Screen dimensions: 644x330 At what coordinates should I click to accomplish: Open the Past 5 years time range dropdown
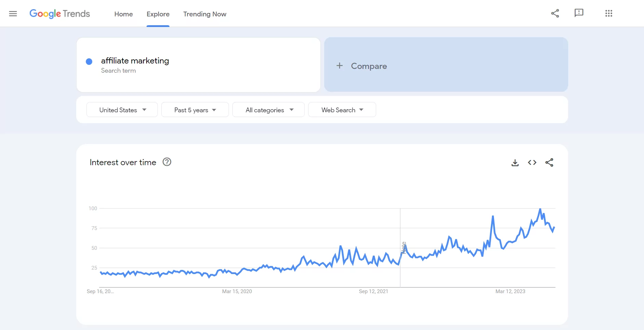[195, 110]
